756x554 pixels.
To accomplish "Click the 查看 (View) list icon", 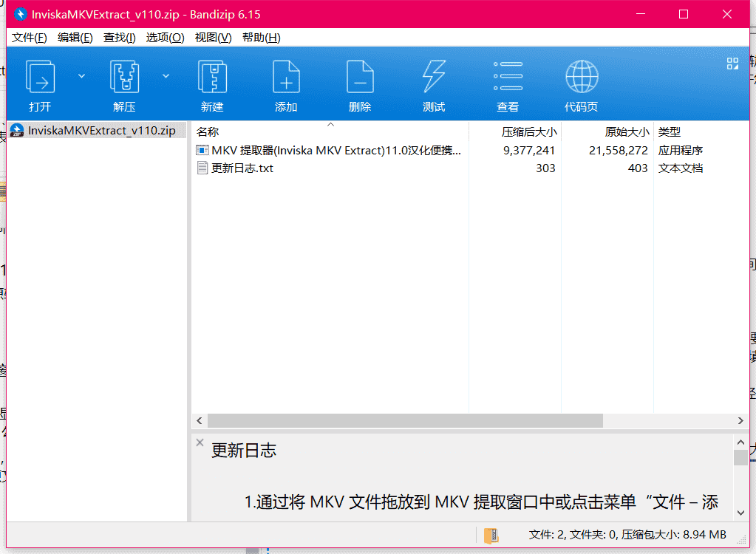I will click(508, 76).
